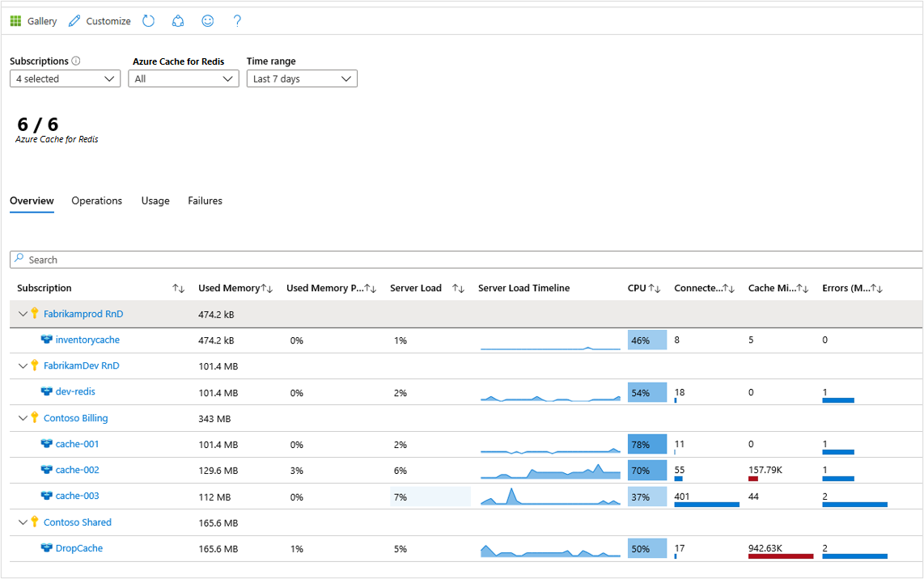
Task: Open the Failures tab
Action: click(x=205, y=201)
